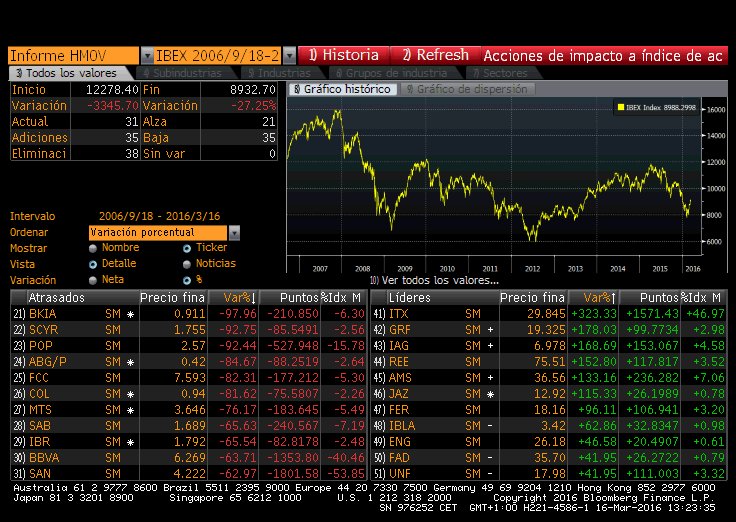Select row 47) FER
Image resolution: width=736 pixels, height=522 pixels.
click(549, 409)
